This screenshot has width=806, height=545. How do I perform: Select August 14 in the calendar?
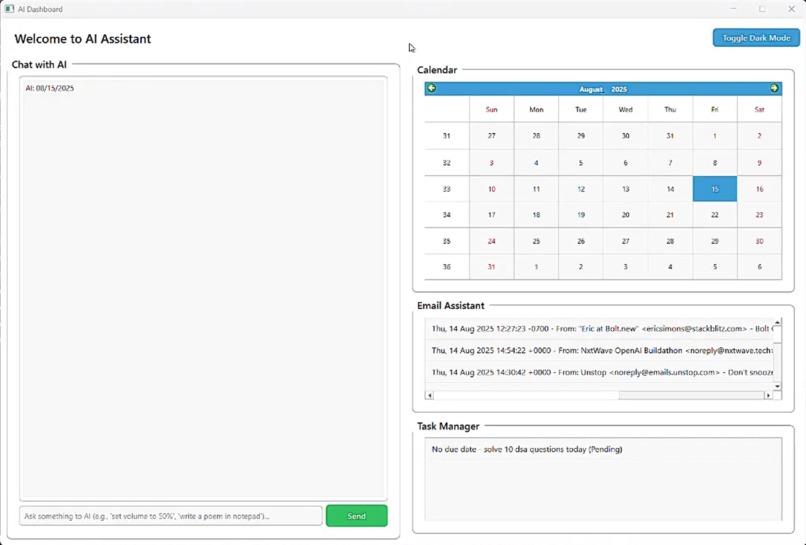click(670, 189)
